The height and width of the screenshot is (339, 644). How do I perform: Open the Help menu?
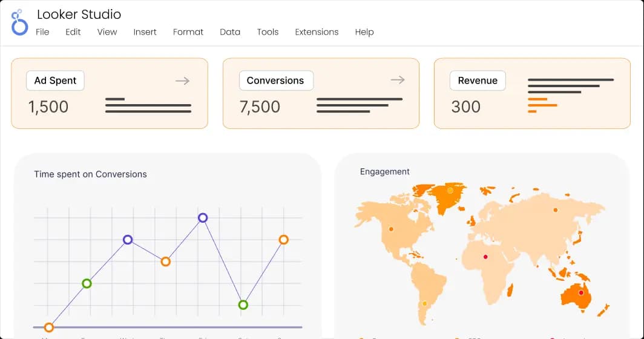364,32
